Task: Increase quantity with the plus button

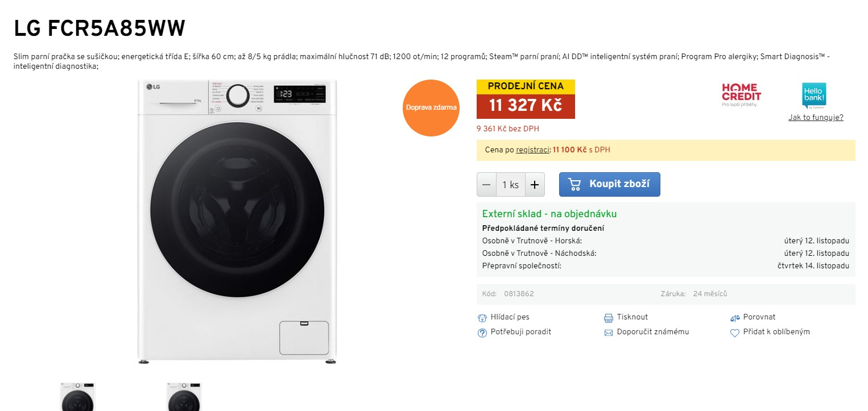Action: [x=535, y=185]
